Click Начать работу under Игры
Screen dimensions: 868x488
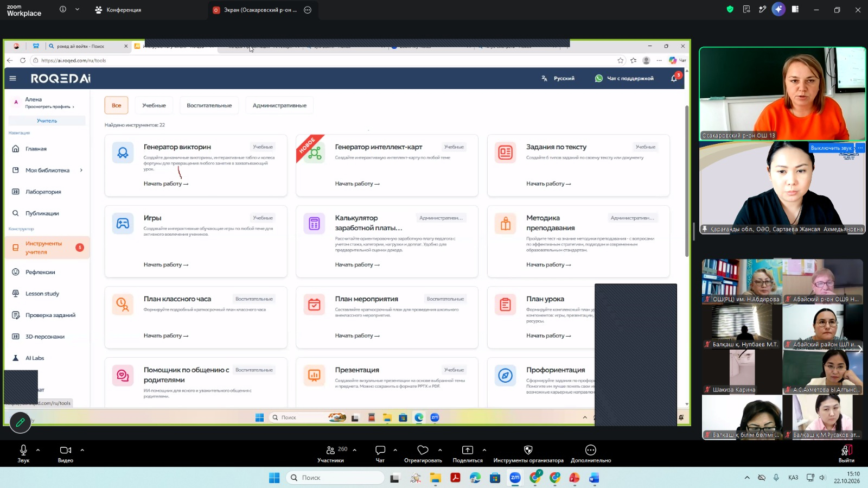coord(166,264)
